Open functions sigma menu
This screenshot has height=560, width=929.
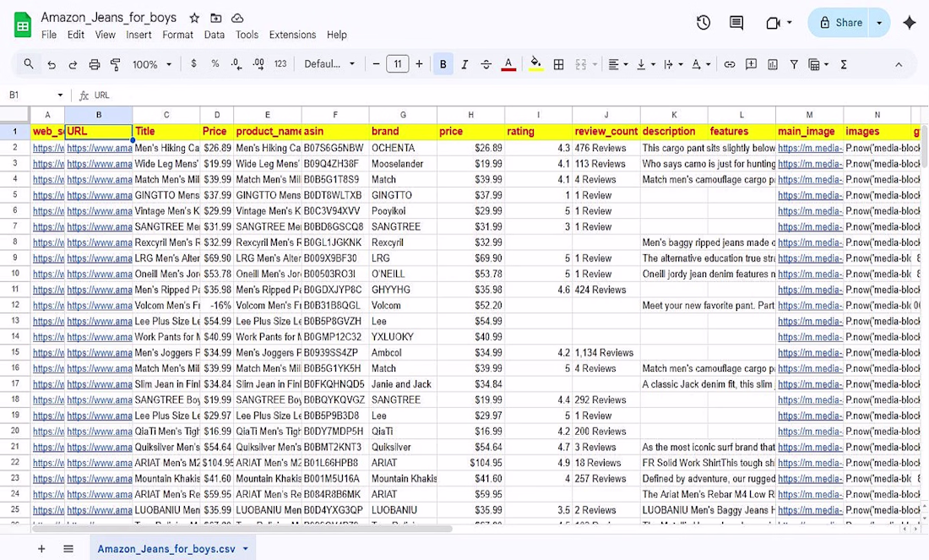point(843,64)
